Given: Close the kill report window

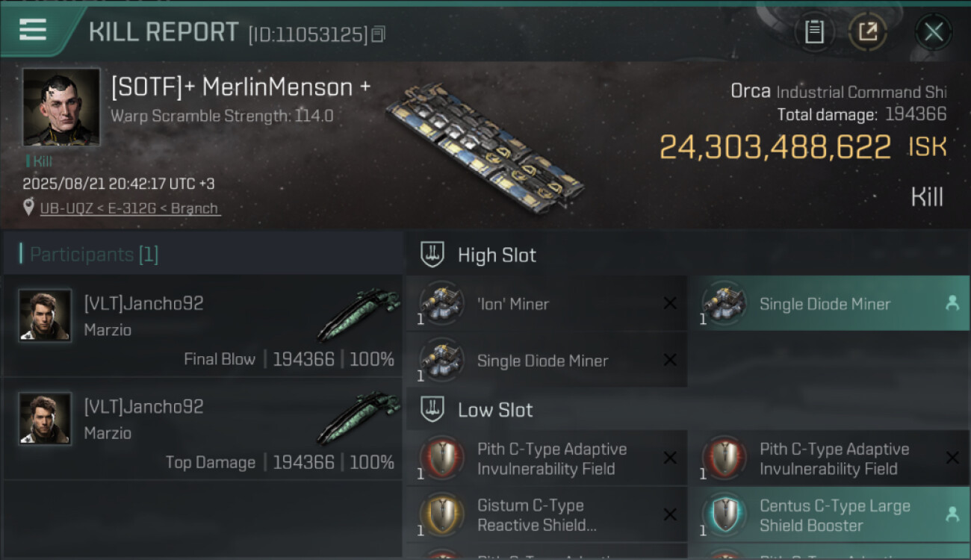Looking at the screenshot, I should coord(933,31).
